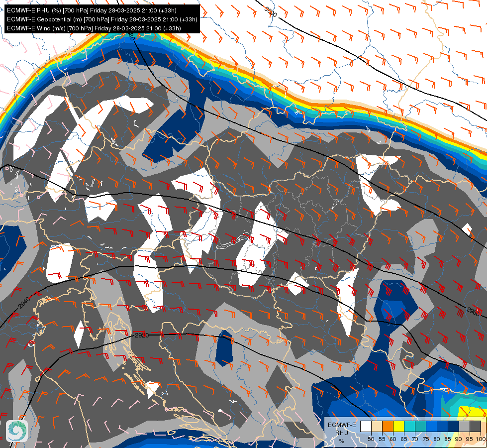Click the legend tick label 90
Image resolution: width=487 pixels, height=448 pixels.
point(459,439)
